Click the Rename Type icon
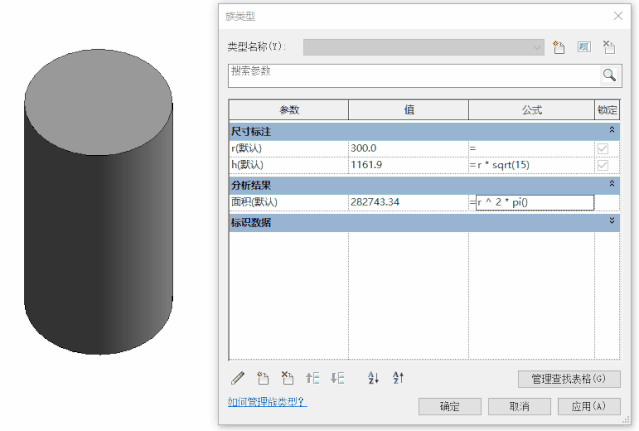Image resolution: width=639 pixels, height=431 pixels. [x=584, y=47]
